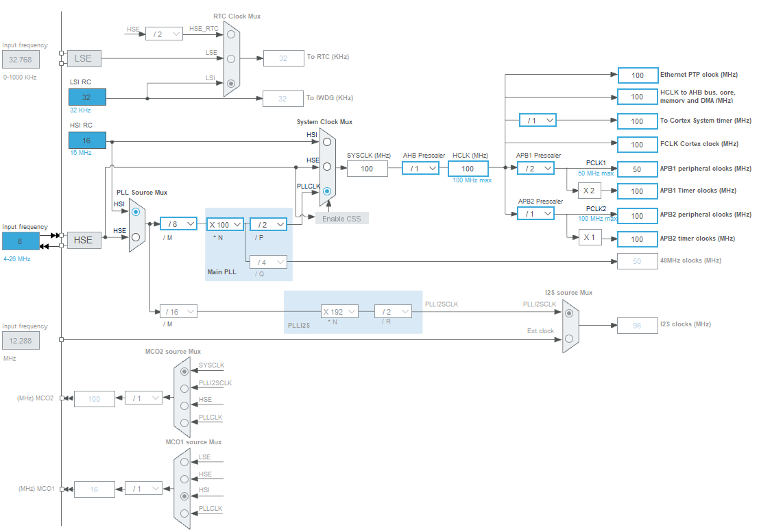Click the HSE input frequency field showing 8
Image resolution: width=759 pixels, height=532 pixels.
(x=21, y=241)
